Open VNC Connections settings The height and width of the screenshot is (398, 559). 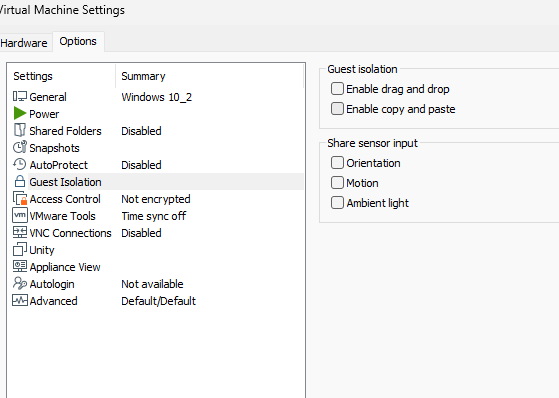pyautogui.click(x=70, y=233)
